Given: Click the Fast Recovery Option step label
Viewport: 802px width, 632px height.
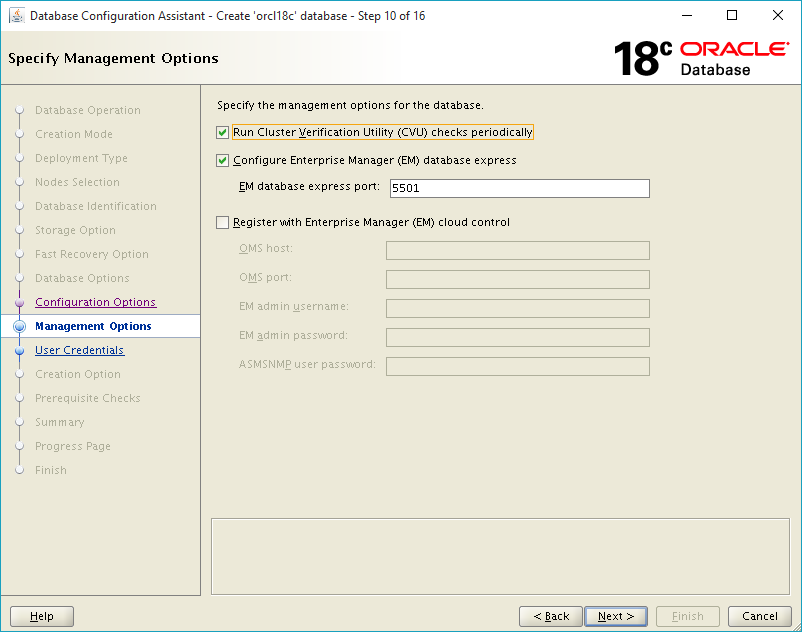Looking at the screenshot, I should coord(92,255).
